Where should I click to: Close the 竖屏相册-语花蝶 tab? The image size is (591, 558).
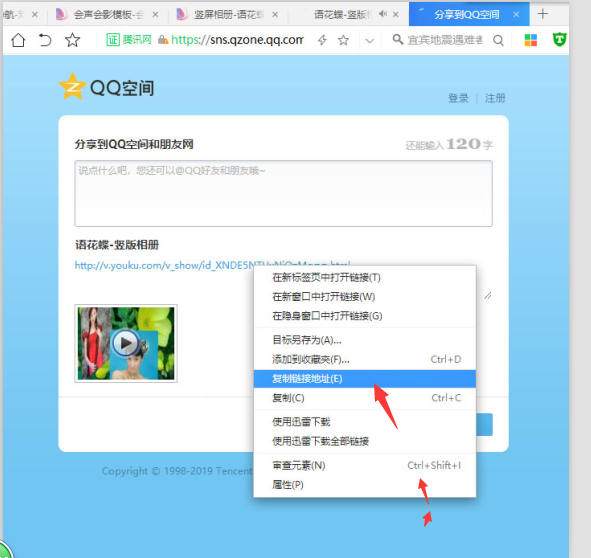[275, 15]
